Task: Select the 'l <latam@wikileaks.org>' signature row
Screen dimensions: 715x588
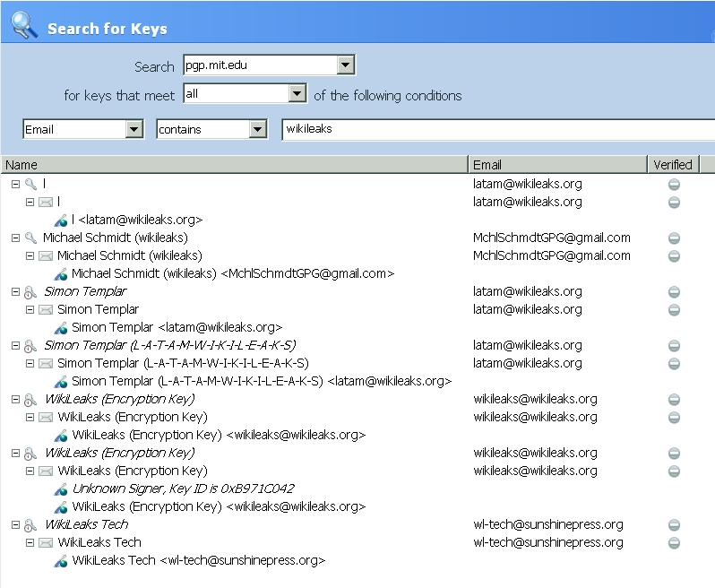Action: tap(137, 220)
